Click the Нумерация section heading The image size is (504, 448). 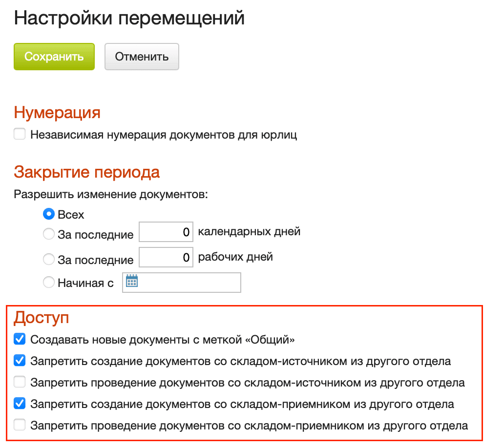tap(57, 113)
